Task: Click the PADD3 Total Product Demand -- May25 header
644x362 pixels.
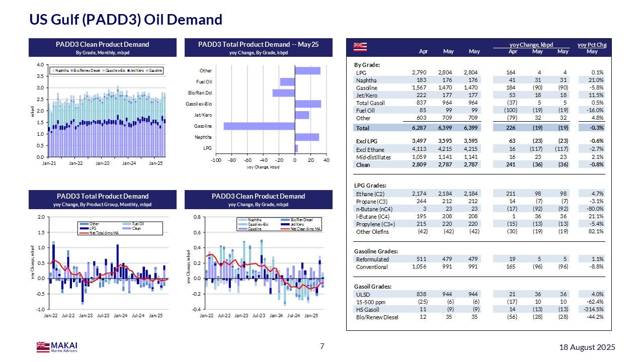Action: (259, 48)
